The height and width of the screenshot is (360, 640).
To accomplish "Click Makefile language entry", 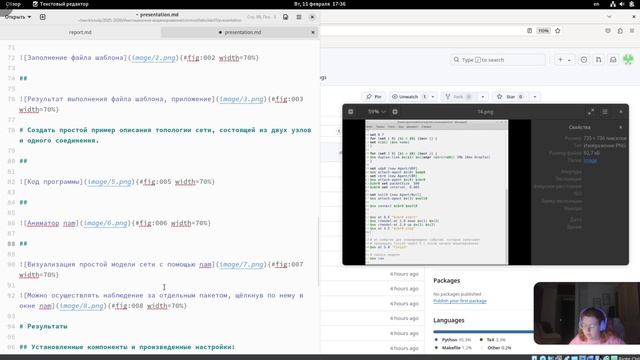I will pyautogui.click(x=453, y=348).
